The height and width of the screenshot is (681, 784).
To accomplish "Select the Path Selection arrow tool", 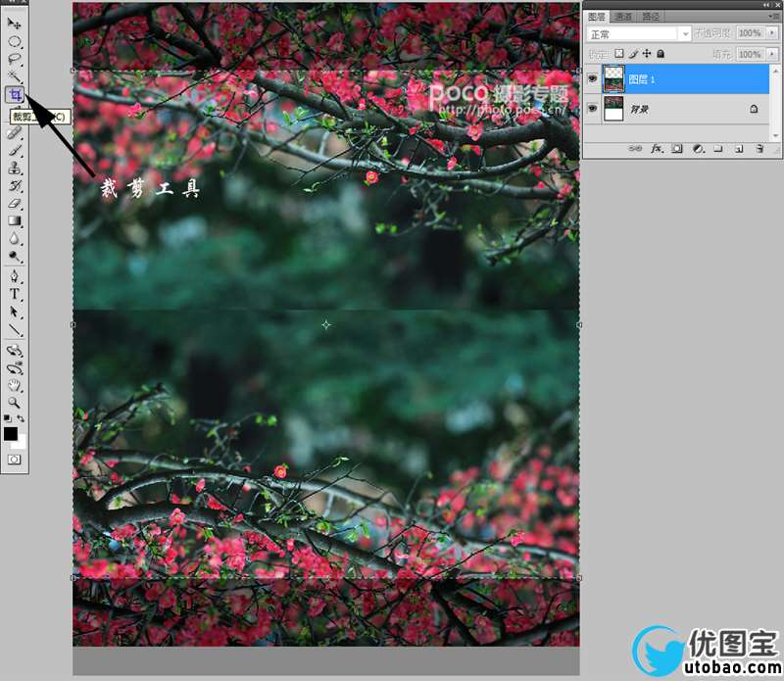I will point(14,312).
